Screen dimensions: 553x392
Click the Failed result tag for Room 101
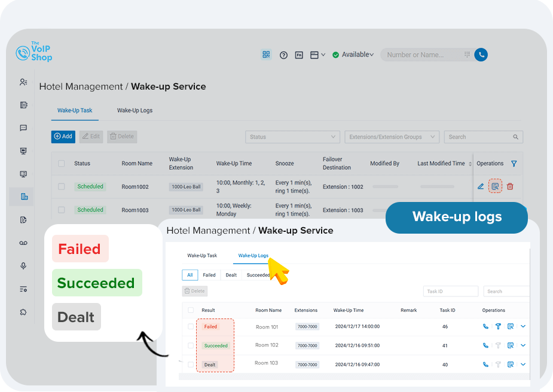(x=210, y=326)
